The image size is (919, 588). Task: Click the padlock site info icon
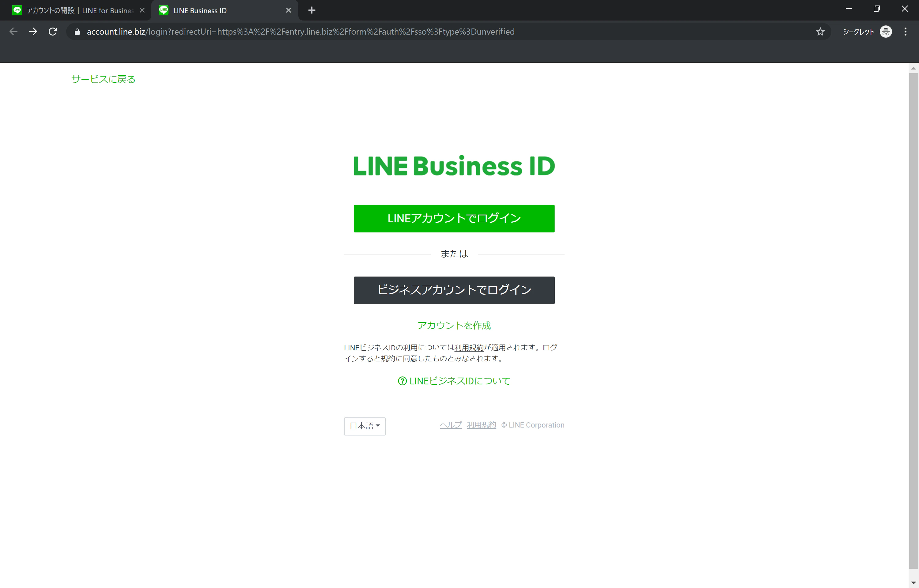(x=77, y=32)
